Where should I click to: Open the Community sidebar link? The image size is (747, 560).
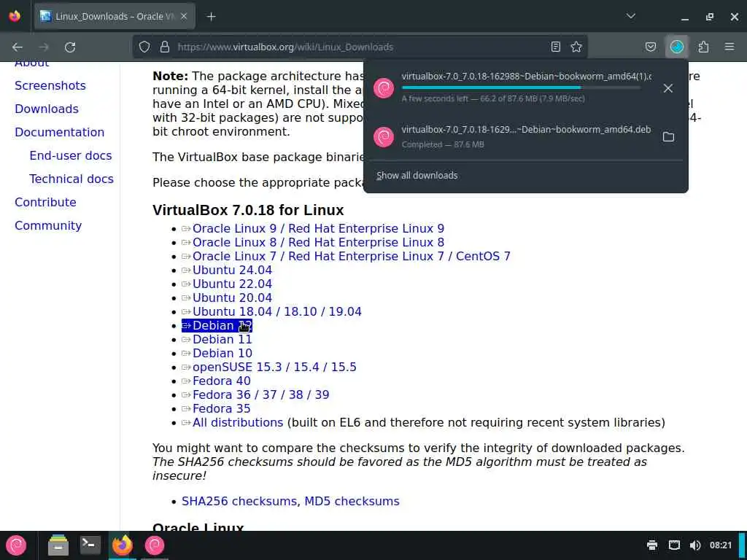pyautogui.click(x=48, y=226)
